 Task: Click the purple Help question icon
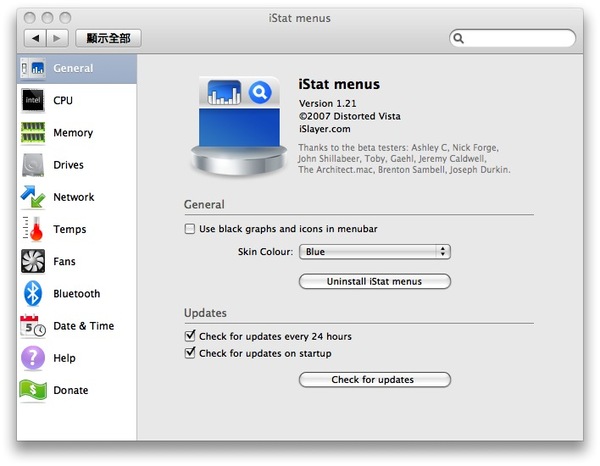click(33, 358)
